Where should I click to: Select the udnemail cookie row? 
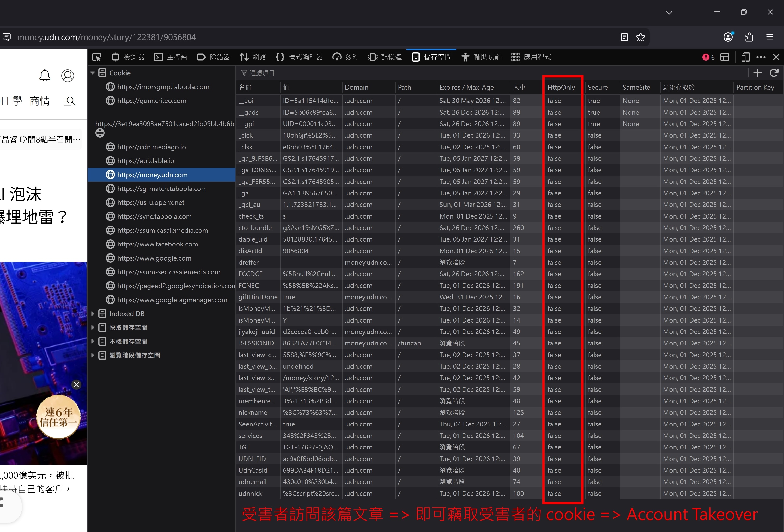pos(510,482)
